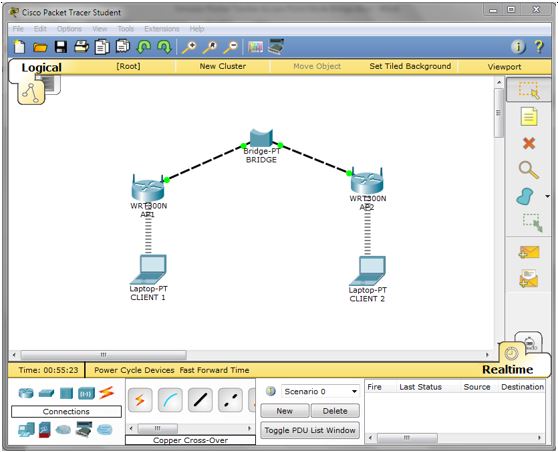Select Wireless Devices category

(x=86, y=393)
